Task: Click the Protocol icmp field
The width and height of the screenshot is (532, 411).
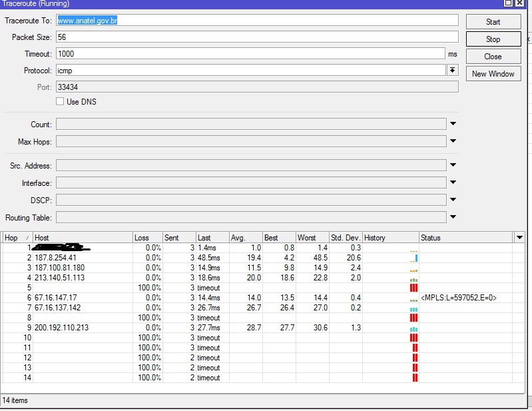Action: [250, 70]
